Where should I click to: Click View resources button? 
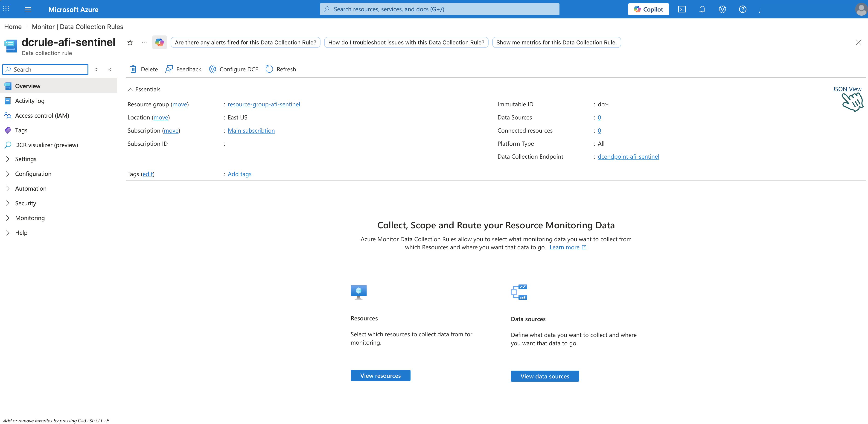pyautogui.click(x=380, y=375)
